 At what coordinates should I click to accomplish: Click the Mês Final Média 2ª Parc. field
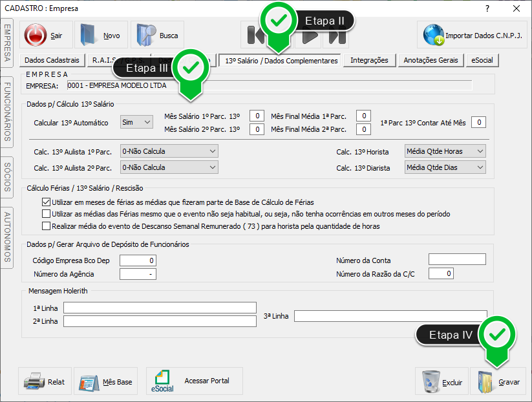click(x=363, y=129)
